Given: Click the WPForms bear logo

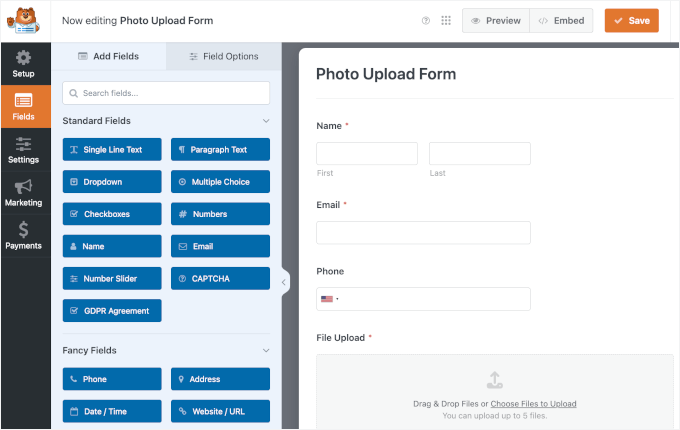Looking at the screenshot, I should (25, 20).
